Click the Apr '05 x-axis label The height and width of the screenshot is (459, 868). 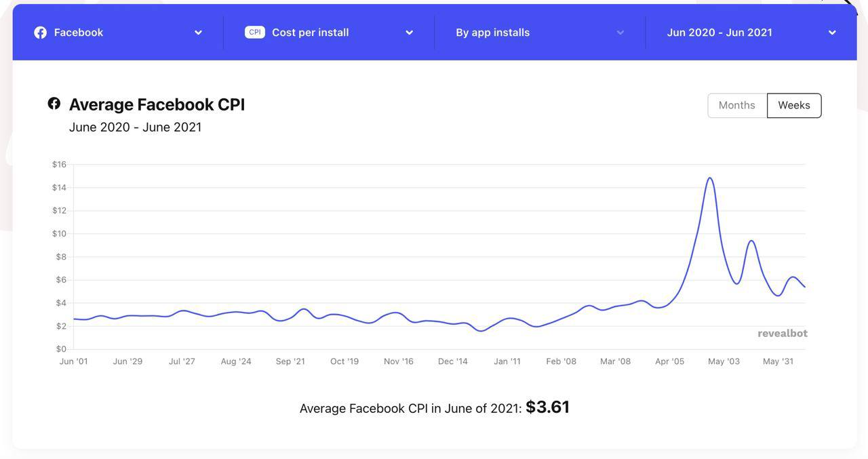tap(669, 361)
